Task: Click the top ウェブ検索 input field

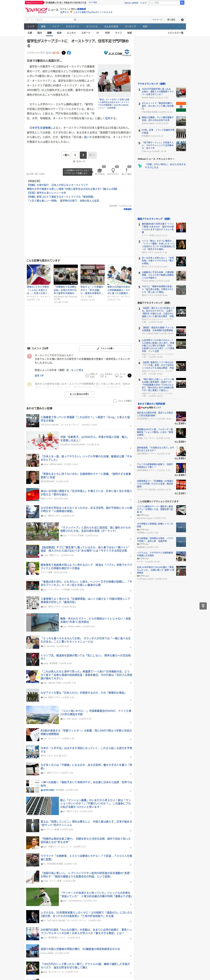Action: click(164, 3)
